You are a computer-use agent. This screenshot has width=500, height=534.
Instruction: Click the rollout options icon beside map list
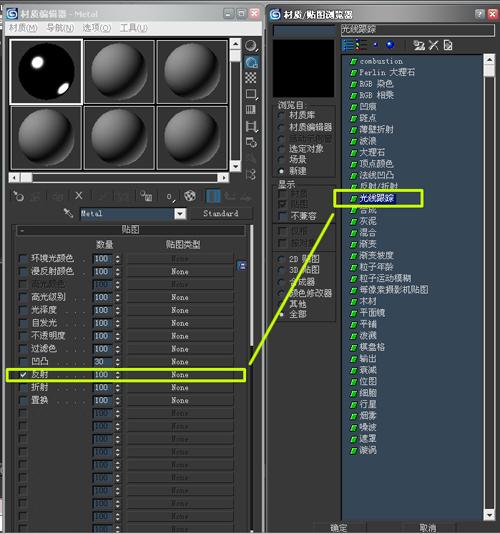[x=242, y=266]
